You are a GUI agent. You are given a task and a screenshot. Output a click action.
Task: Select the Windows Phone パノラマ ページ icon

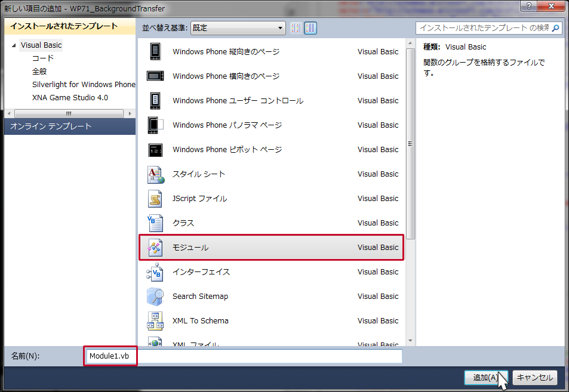point(155,125)
